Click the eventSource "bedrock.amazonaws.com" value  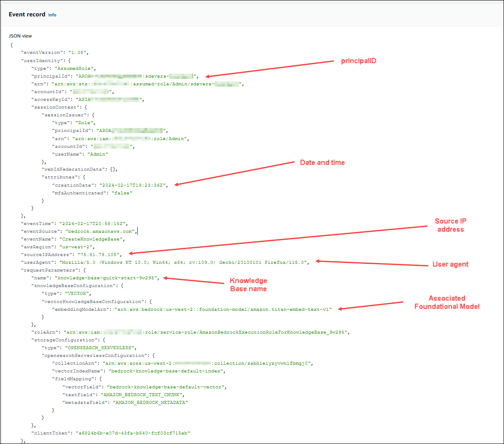click(x=100, y=231)
